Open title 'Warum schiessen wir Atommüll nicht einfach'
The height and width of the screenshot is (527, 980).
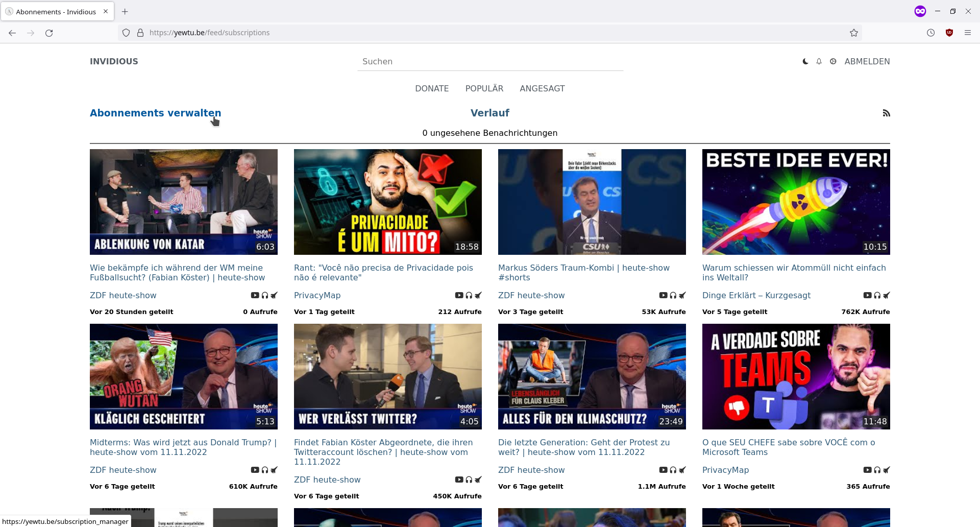[794, 273]
